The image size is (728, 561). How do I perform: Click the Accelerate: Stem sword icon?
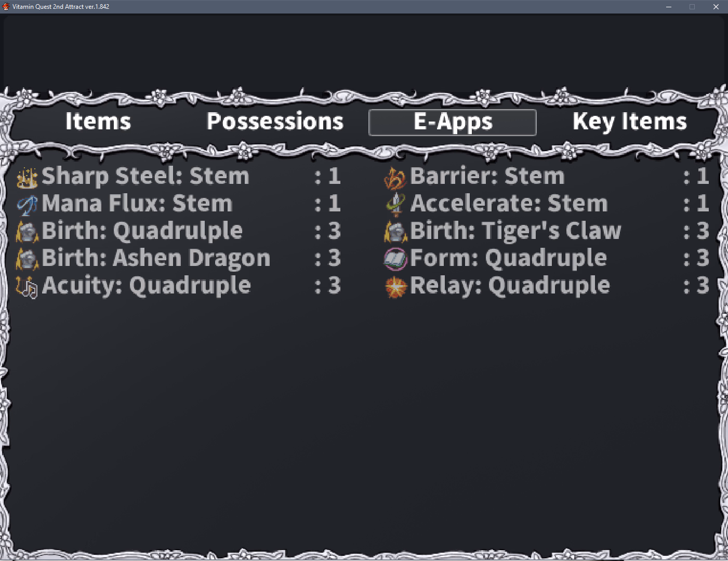395,205
